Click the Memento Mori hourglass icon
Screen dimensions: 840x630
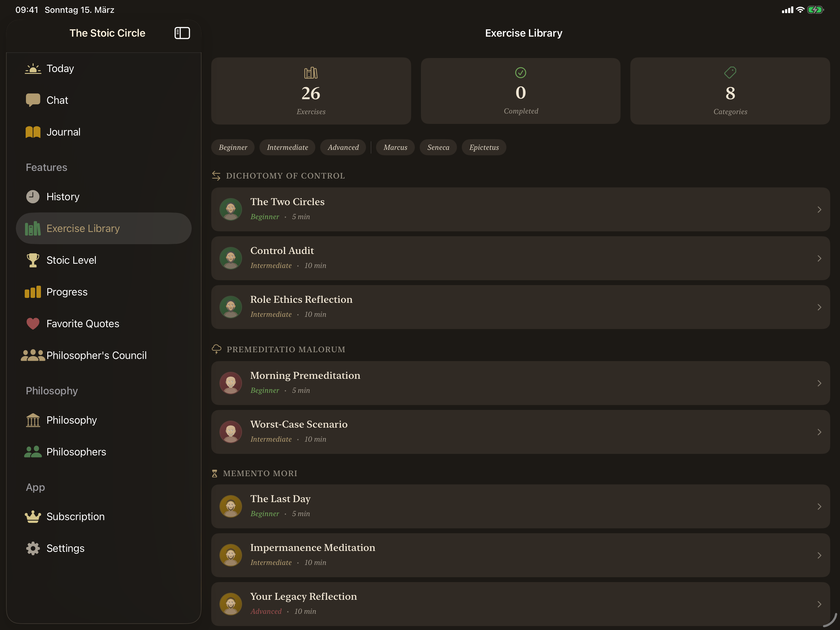coord(215,473)
